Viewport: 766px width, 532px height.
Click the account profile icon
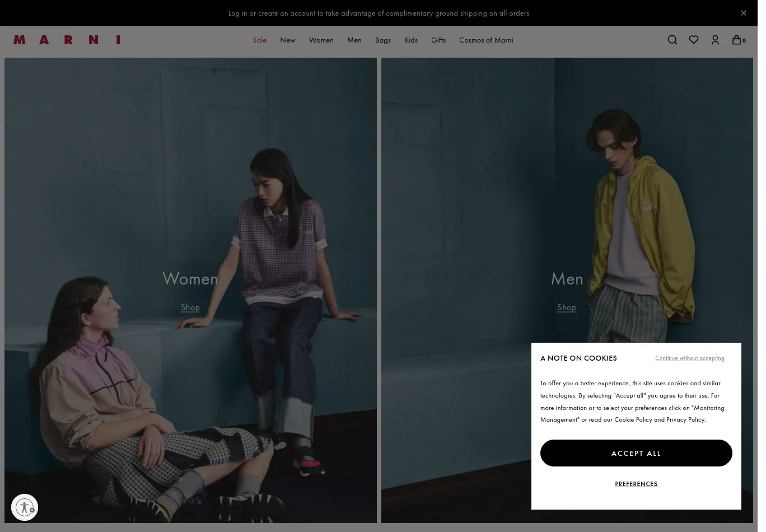click(715, 40)
